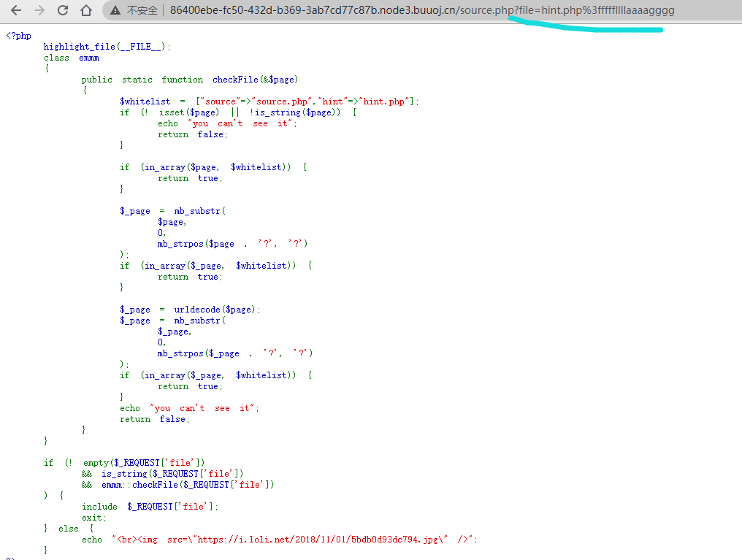Click the 'return false;' after first echo
Screen dimensions: 742x560
point(193,134)
